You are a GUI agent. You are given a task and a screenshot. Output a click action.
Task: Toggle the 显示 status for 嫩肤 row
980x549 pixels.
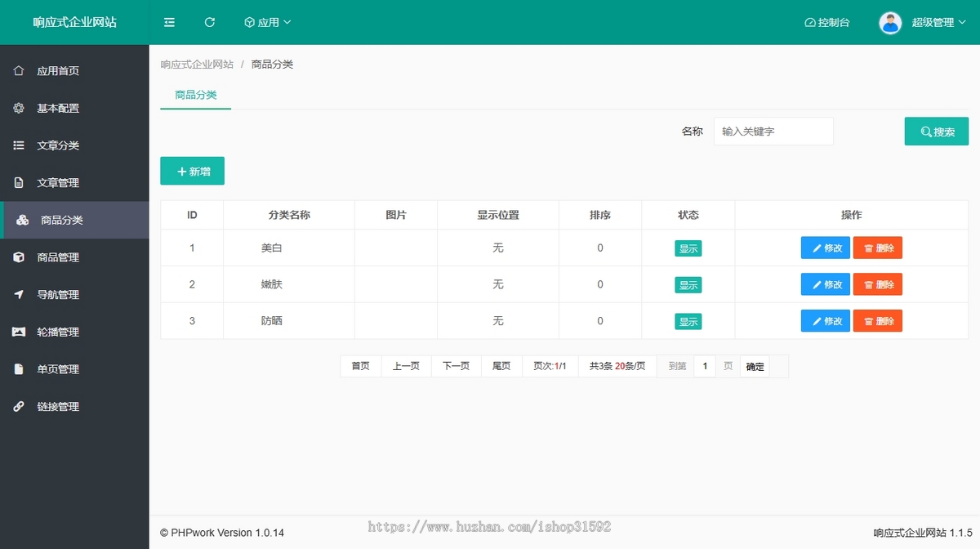688,285
